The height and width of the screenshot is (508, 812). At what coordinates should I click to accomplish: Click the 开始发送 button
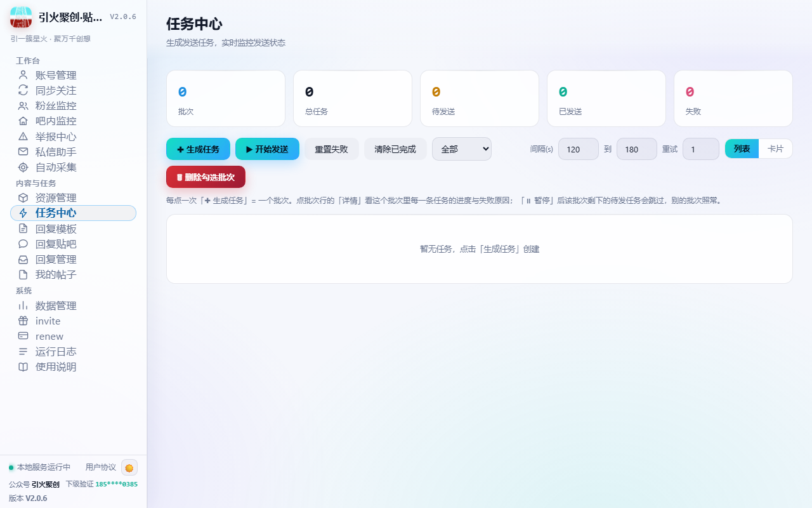(267, 149)
